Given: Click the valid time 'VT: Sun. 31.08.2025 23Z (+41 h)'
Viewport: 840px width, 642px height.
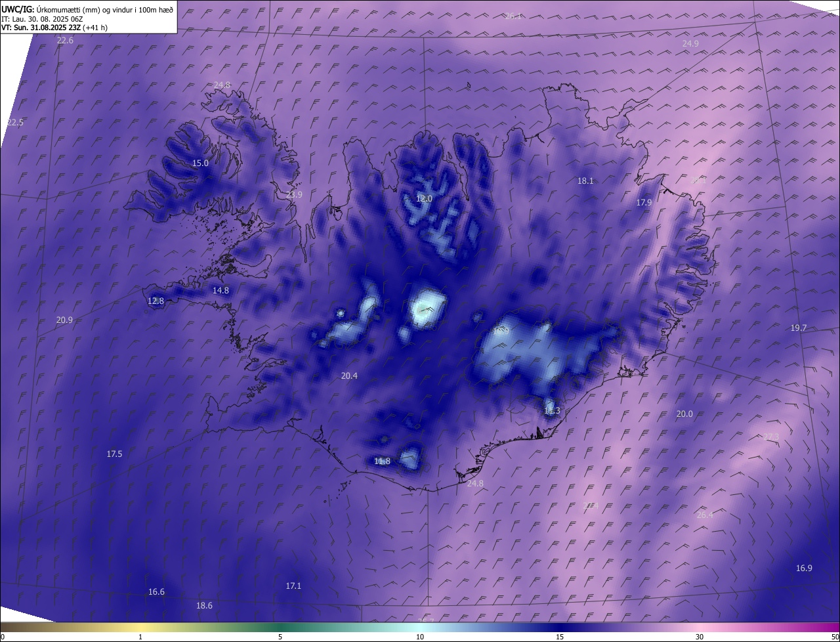Looking at the screenshot, I should 54,28.
